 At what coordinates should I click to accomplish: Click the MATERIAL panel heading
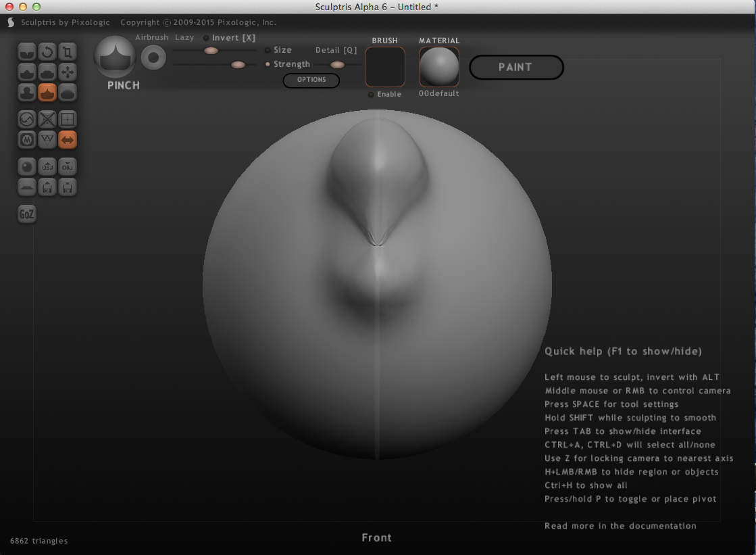click(439, 41)
